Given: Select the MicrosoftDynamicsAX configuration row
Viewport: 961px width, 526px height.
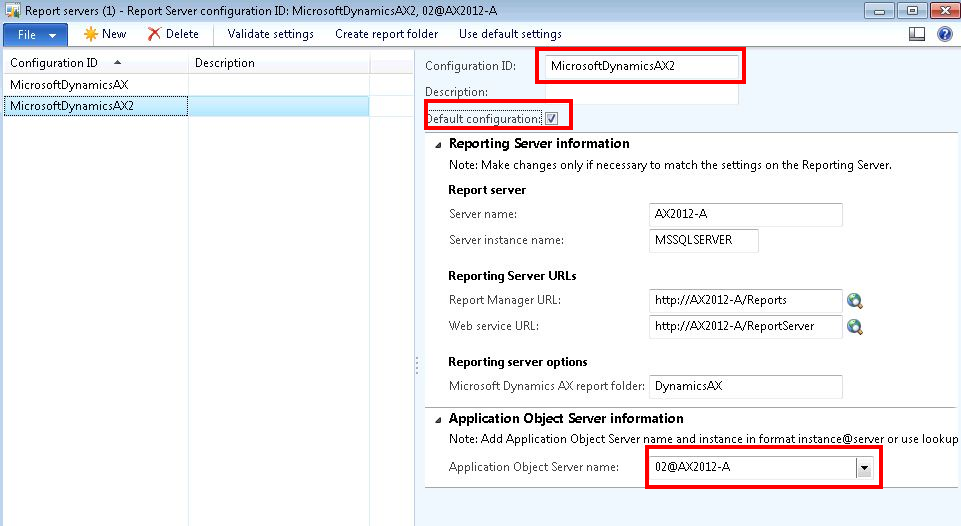Looking at the screenshot, I should pos(69,85).
